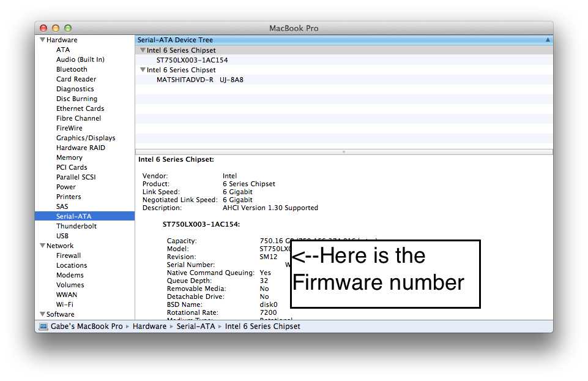The image size is (588, 381).
Task: Select Locations under Network
Action: point(72,265)
